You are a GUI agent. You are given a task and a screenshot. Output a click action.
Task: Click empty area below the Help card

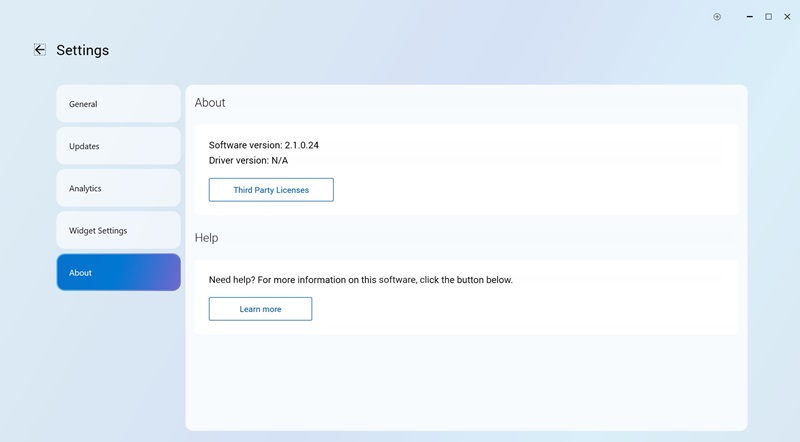[x=465, y=385]
